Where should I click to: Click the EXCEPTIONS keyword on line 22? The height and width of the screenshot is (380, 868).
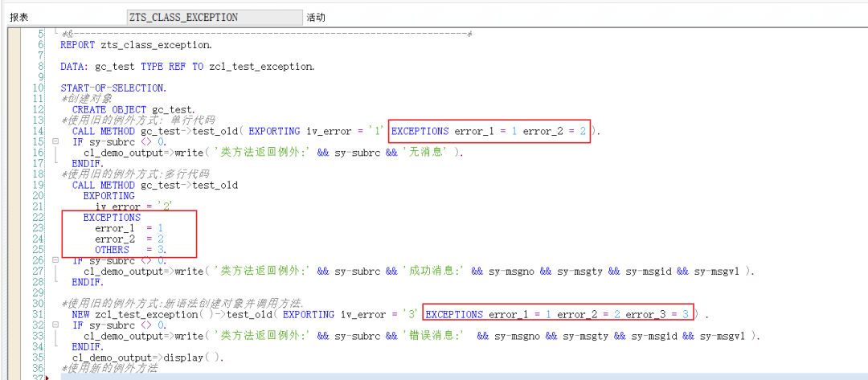pyautogui.click(x=112, y=218)
